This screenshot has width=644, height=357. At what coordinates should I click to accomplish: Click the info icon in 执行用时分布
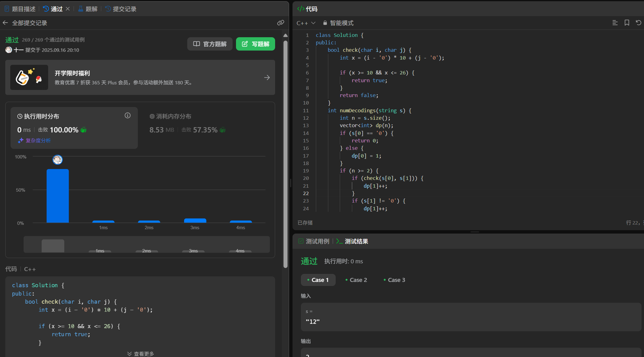click(127, 116)
